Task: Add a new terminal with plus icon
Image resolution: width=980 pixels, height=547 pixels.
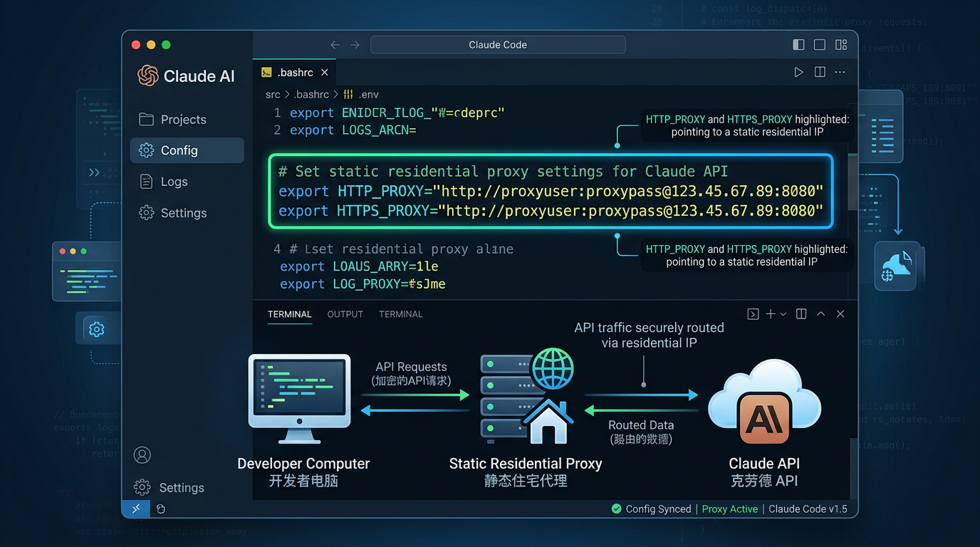Action: [x=771, y=314]
